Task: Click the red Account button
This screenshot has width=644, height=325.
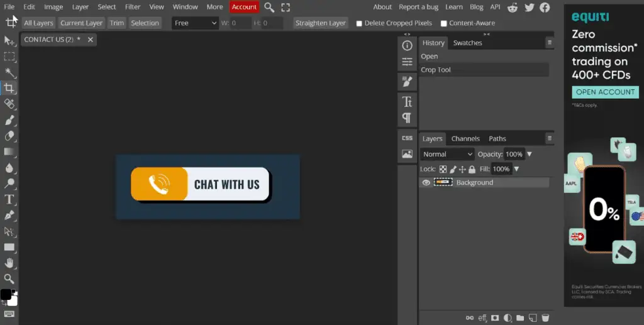Action: point(244,7)
